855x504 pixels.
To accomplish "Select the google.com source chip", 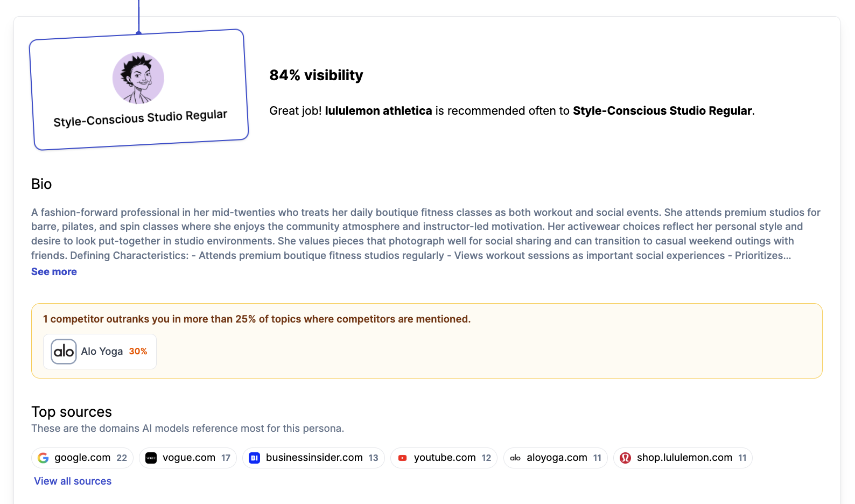I will point(82,458).
